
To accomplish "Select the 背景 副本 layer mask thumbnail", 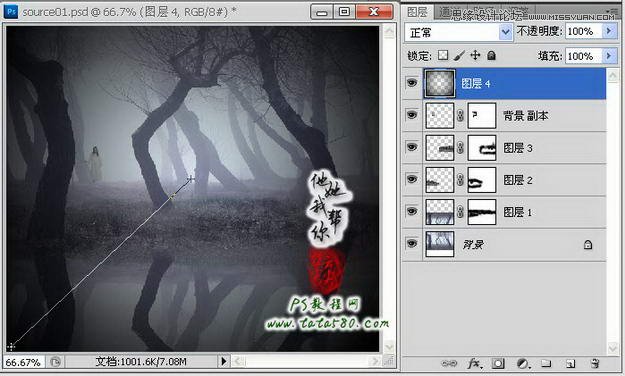I will point(482,116).
